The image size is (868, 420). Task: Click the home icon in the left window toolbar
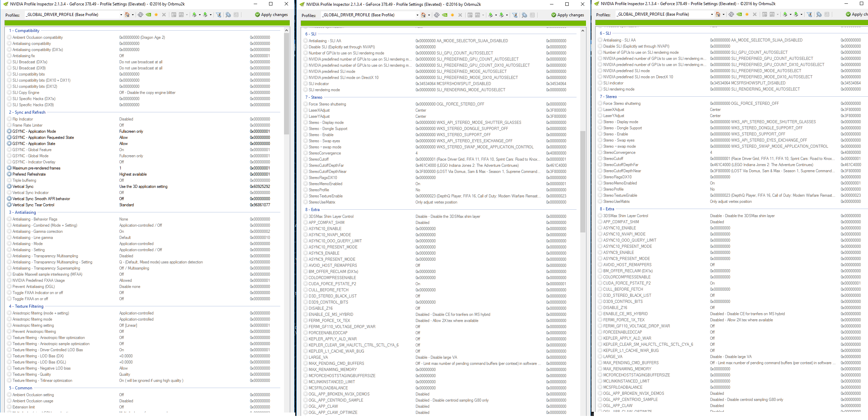tap(127, 15)
